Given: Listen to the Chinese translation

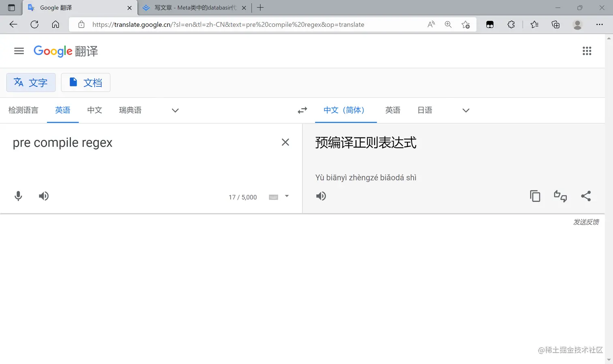Looking at the screenshot, I should point(321,196).
